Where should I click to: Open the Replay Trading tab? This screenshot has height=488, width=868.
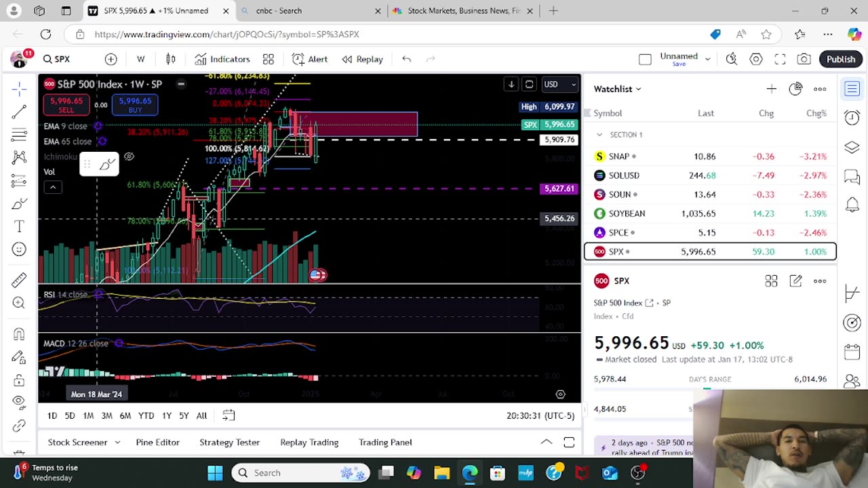tap(309, 442)
